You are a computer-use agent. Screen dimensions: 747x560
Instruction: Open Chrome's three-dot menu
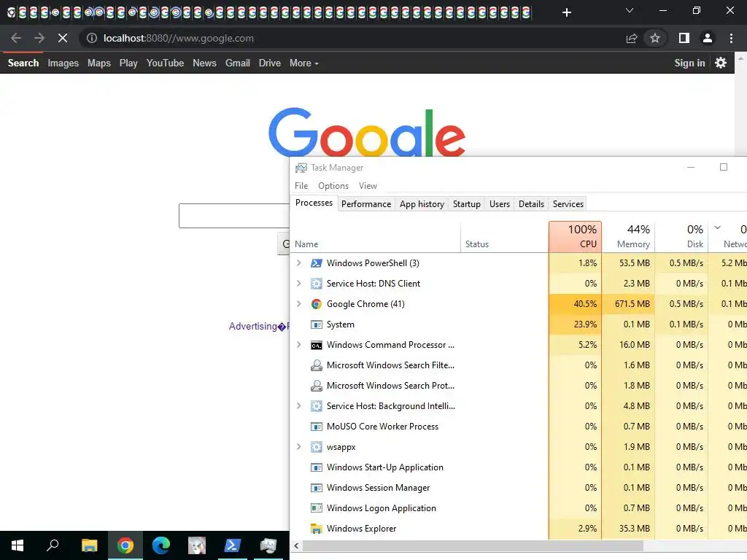pos(731,38)
